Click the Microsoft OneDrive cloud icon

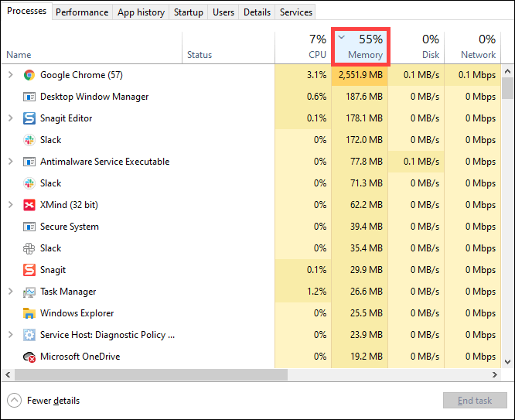coord(29,357)
